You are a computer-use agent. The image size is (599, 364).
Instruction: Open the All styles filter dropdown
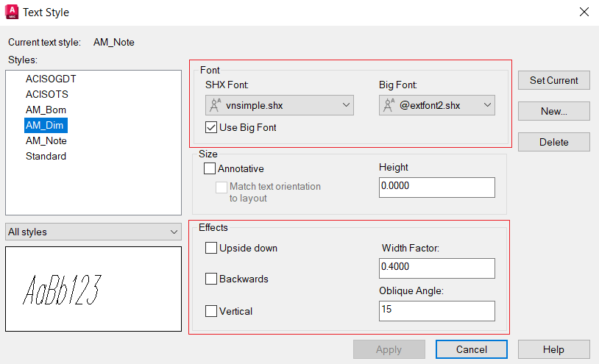click(93, 232)
